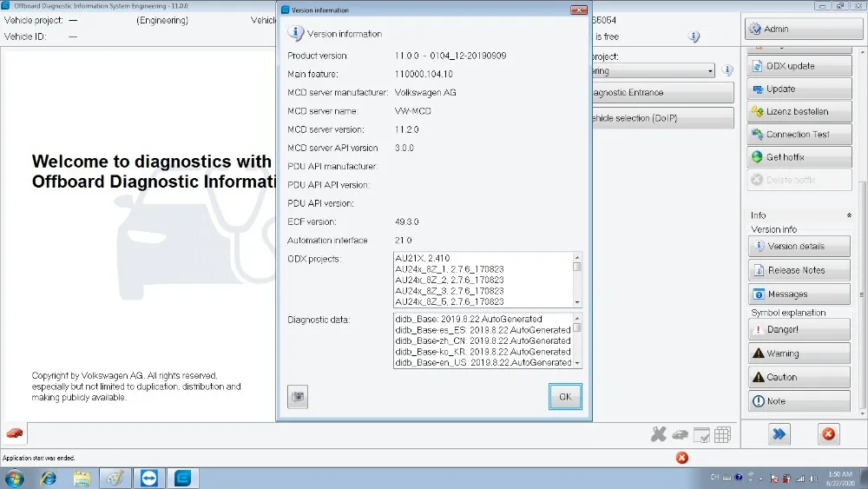This screenshot has height=489, width=868.
Task: Select 'didb_Base-es_ES' diagnostic data row
Action: pyautogui.click(x=483, y=330)
